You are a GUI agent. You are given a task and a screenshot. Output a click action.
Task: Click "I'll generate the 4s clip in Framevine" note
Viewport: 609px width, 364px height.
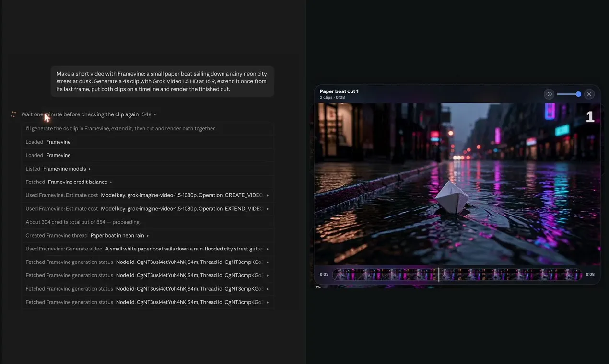pyautogui.click(x=120, y=128)
